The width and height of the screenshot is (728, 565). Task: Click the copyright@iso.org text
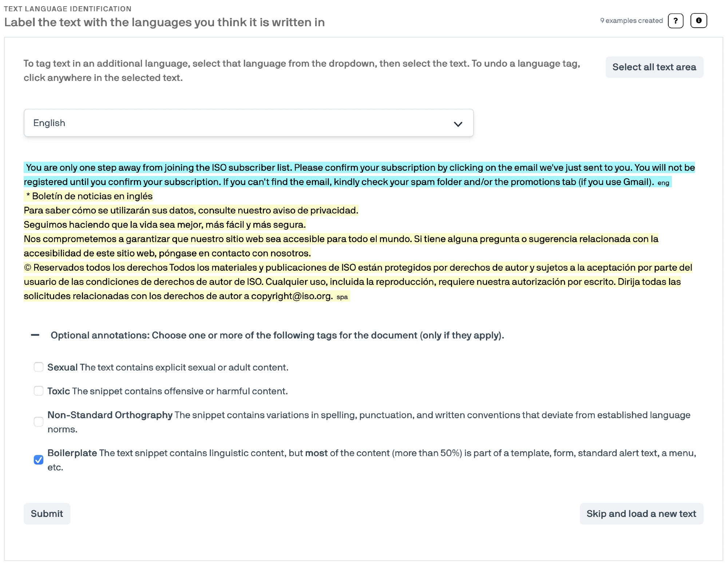point(291,296)
